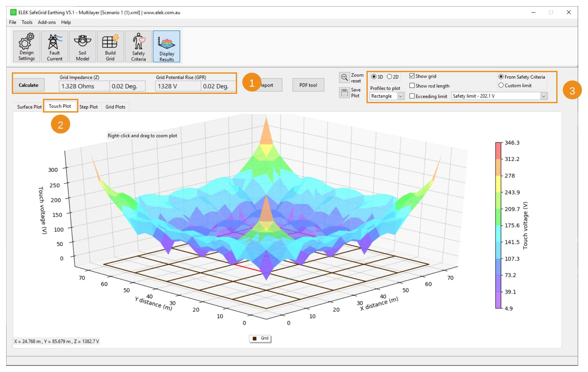Open the Add-ons menu
This screenshot has width=588, height=372.
tap(46, 22)
